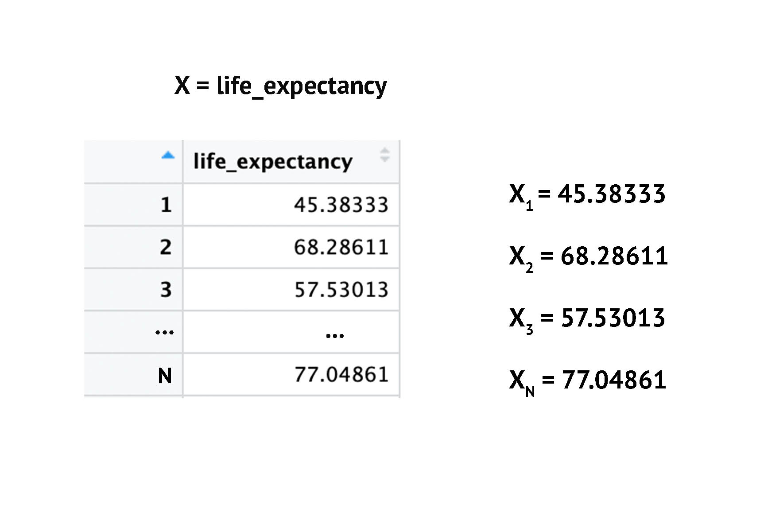The image size is (760, 532).
Task: Select the life_expectancy column header label
Action: pyautogui.click(x=273, y=162)
